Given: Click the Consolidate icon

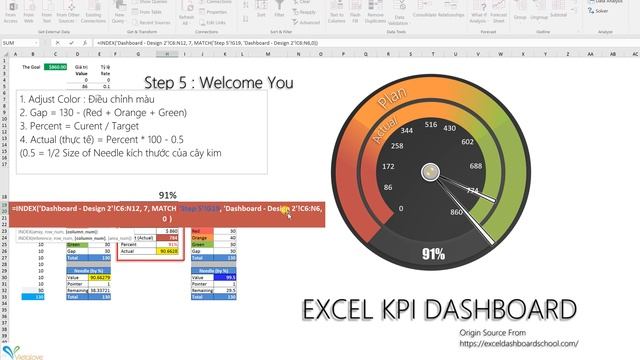Looking at the screenshot, I should [424, 10].
